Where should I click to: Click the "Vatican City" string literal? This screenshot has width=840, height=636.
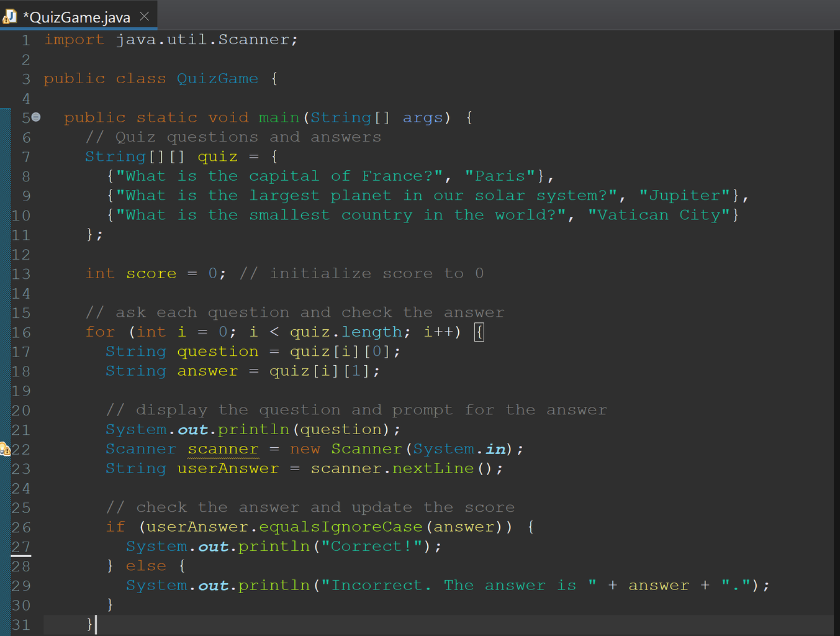tap(659, 216)
